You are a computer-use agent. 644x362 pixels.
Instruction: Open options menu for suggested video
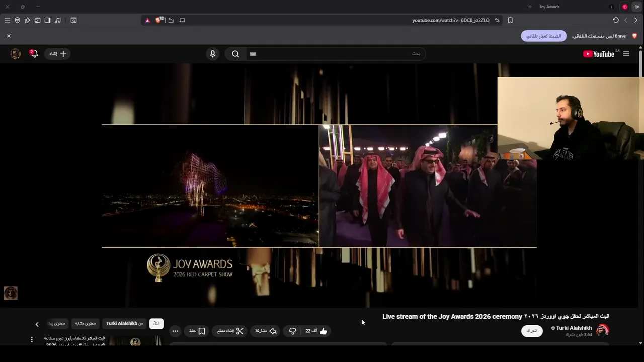coord(31,340)
